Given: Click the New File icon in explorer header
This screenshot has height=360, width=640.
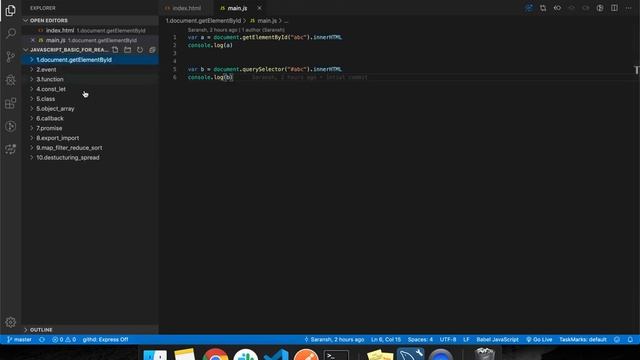Looking at the screenshot, I should (x=115, y=50).
